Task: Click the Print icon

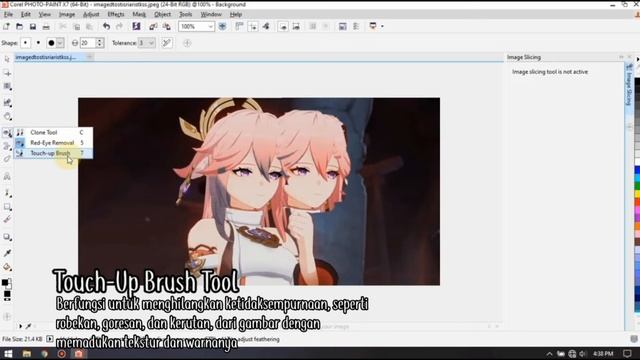Action: click(x=46, y=27)
